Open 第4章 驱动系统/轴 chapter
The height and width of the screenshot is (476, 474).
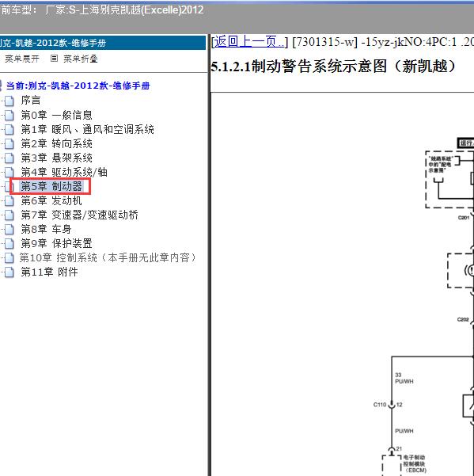point(64,172)
